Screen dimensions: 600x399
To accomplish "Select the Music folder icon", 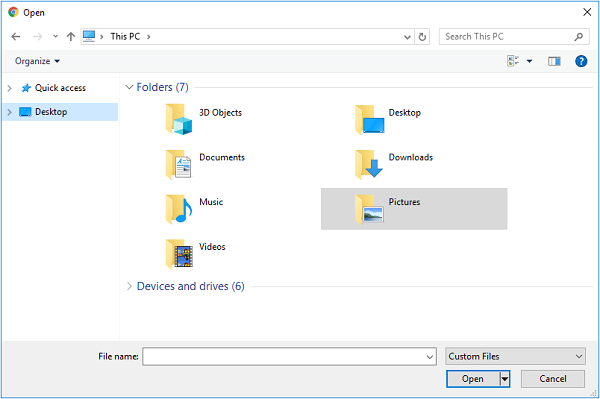I will [x=179, y=209].
